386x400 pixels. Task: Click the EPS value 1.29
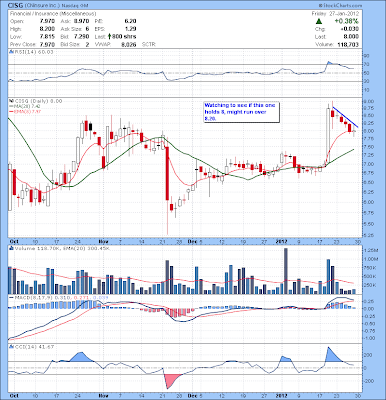[x=130, y=29]
